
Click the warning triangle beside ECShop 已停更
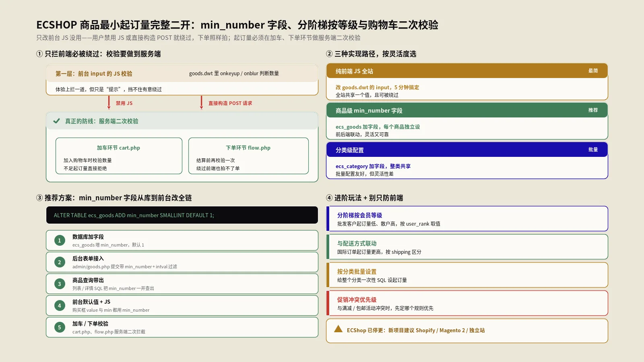[x=339, y=329]
